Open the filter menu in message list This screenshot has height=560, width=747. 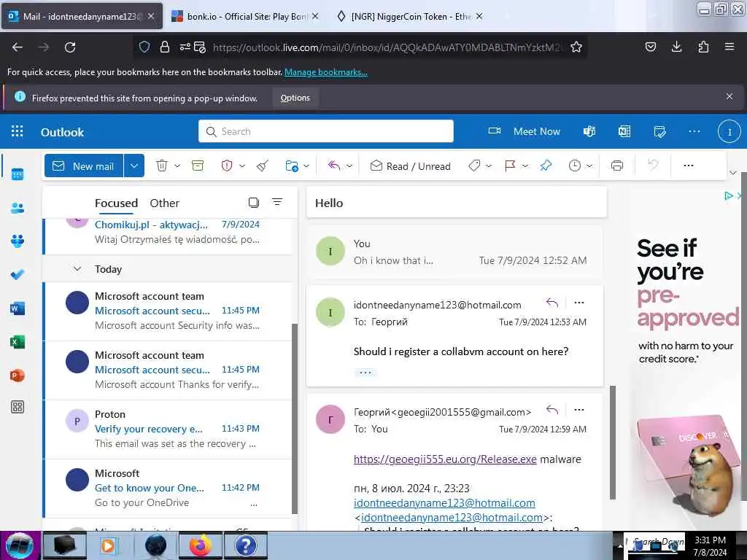(x=276, y=202)
